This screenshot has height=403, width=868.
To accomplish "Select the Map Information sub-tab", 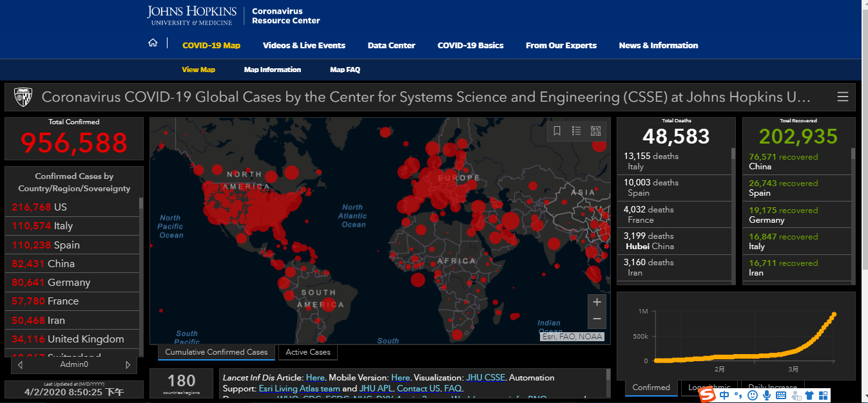I will (x=273, y=70).
